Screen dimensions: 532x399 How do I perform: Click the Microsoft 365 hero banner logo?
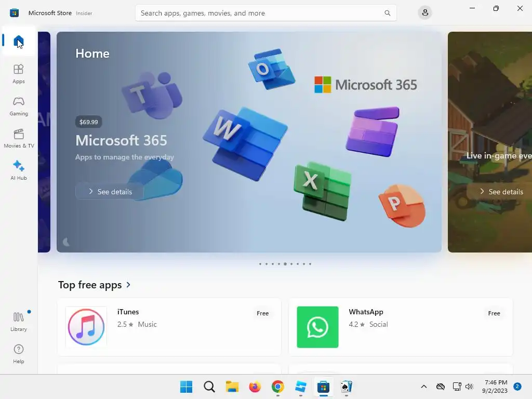[366, 85]
